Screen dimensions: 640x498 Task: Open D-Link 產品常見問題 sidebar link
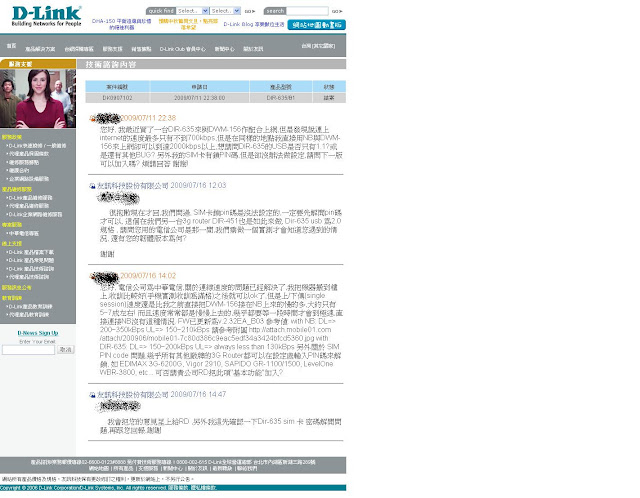point(31,260)
